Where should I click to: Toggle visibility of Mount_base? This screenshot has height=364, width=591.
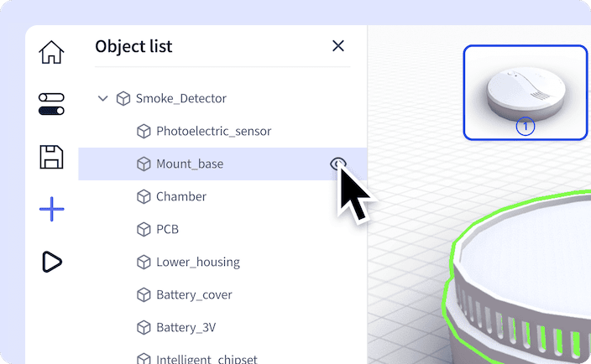338,164
